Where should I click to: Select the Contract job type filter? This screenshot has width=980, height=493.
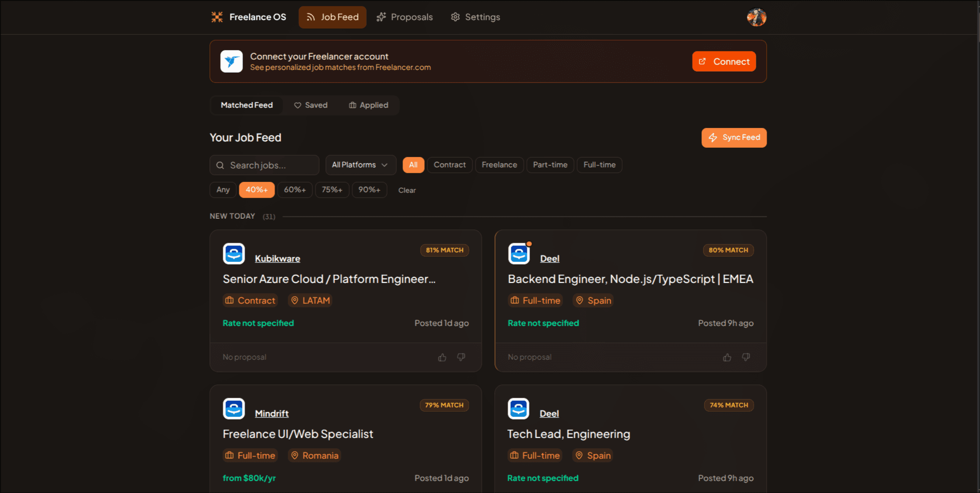[x=450, y=165]
